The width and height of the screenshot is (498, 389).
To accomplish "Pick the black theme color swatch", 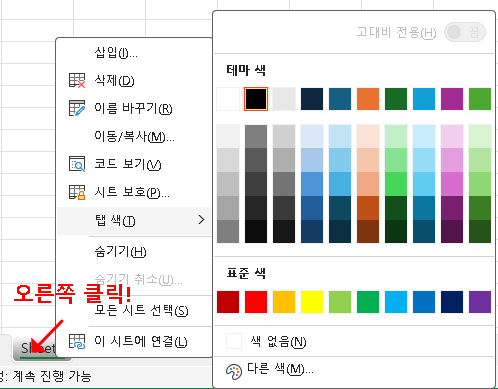I will click(x=256, y=99).
